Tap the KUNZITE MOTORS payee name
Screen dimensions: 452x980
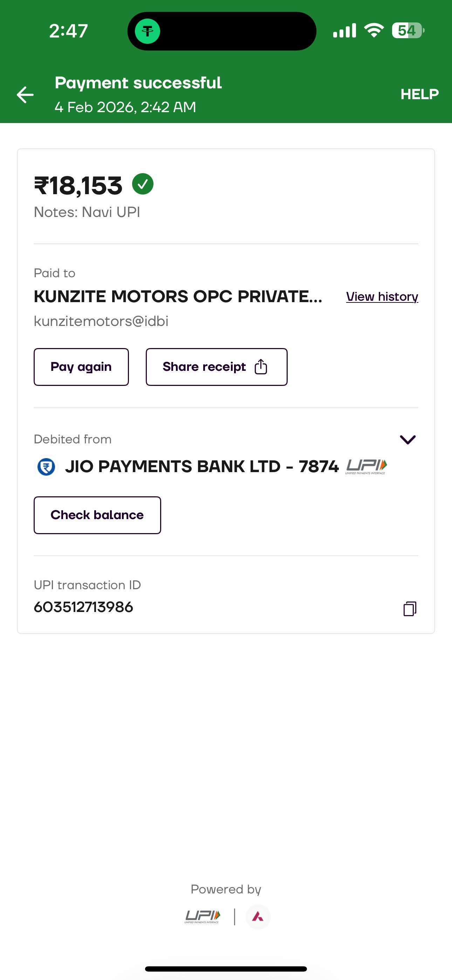point(178,297)
